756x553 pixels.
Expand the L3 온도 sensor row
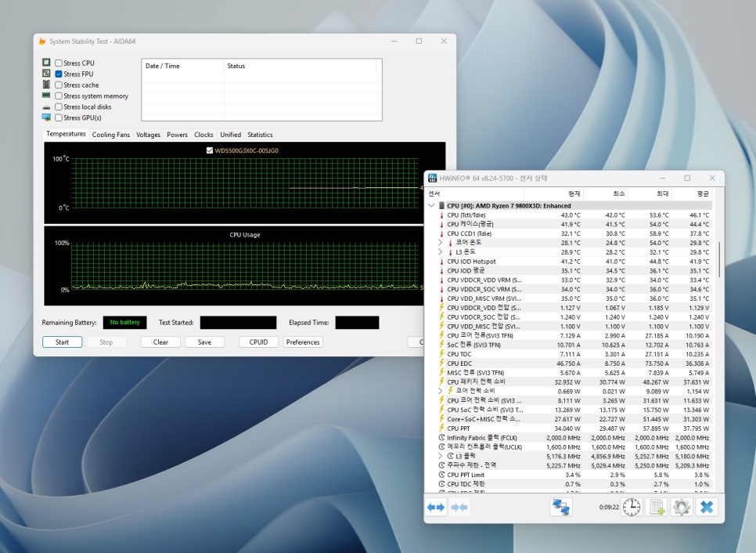click(441, 252)
